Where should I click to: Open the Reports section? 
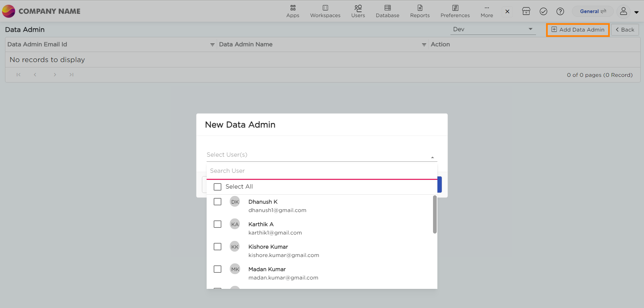click(420, 11)
